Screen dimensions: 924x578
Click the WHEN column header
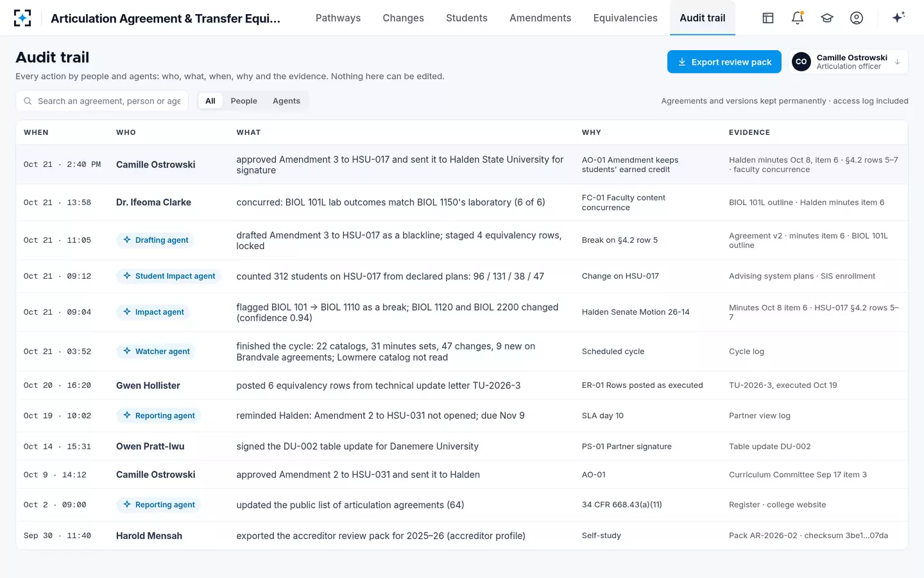point(36,132)
